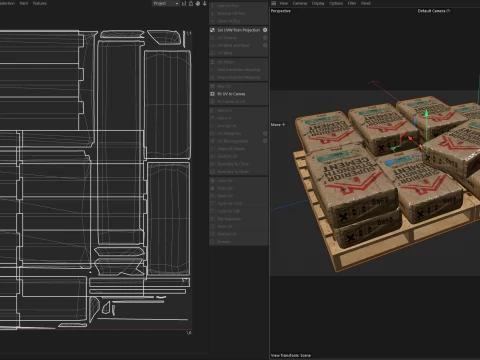This screenshot has width=480, height=360.
Task: Click the Move tool label in viewport
Action: coord(278,125)
